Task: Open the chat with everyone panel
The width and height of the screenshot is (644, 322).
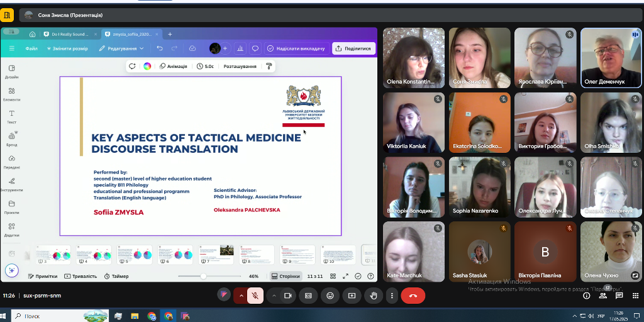Action: coord(619,295)
